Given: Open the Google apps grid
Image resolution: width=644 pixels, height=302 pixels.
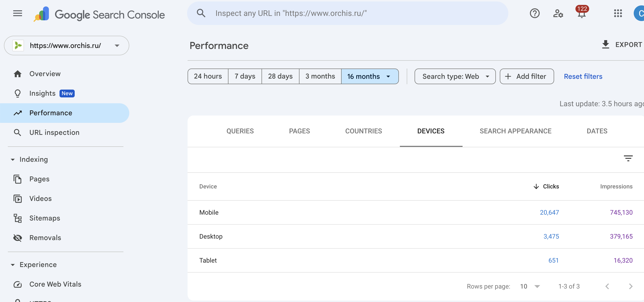Looking at the screenshot, I should pos(618,13).
